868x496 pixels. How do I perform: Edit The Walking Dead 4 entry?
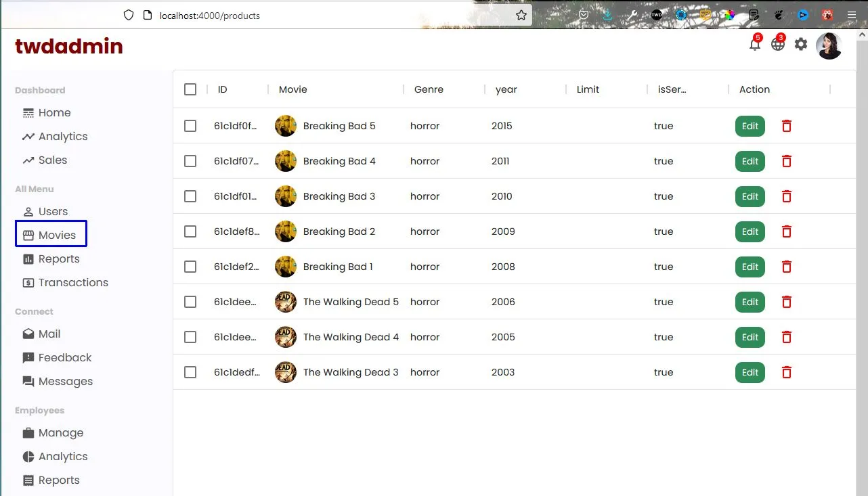750,337
